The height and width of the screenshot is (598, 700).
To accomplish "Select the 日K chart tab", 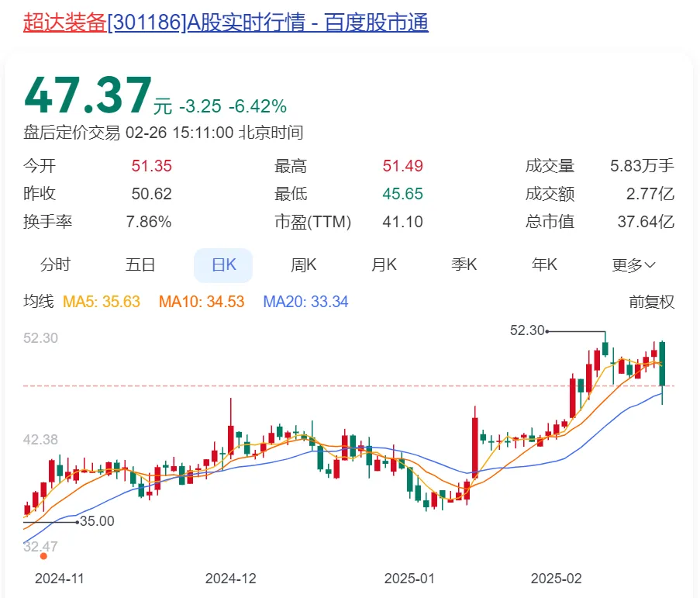I will coord(223,265).
